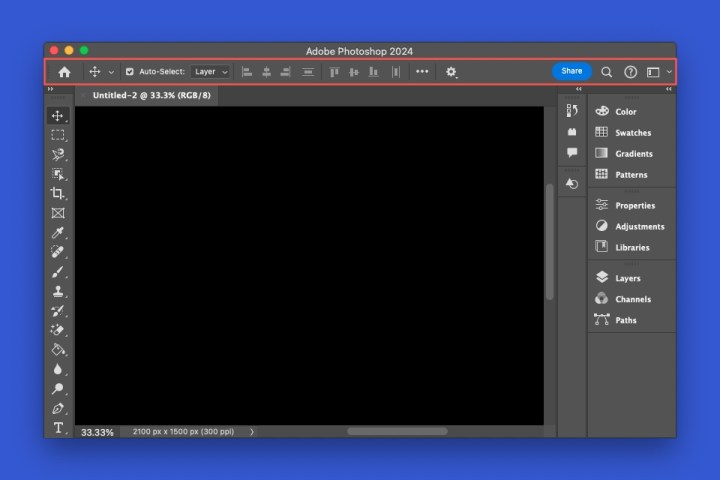Select the Lasso tool
The height and width of the screenshot is (480, 720).
[x=58, y=154]
